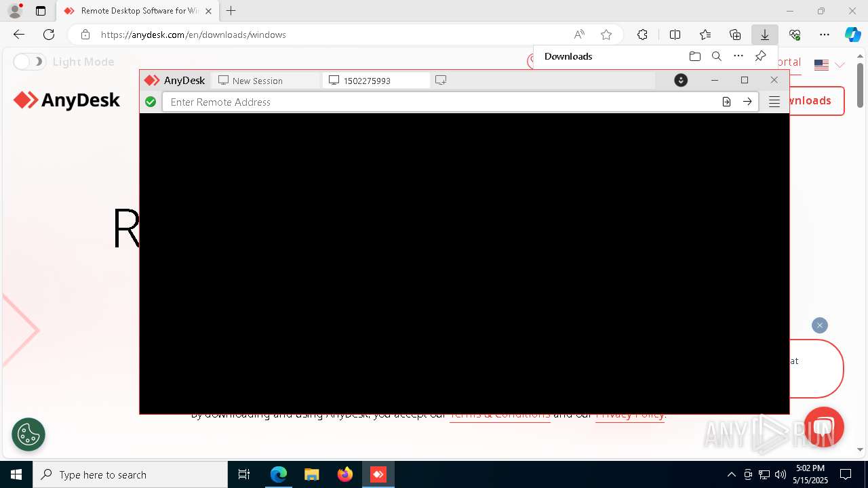Click the Downloads button on AnyDesk site
Viewport: 868px width, 488px height.
(x=817, y=100)
